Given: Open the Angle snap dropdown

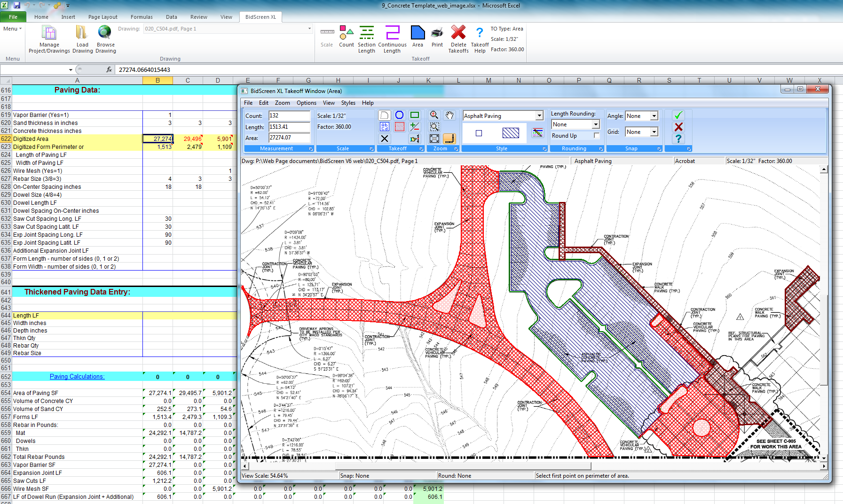Looking at the screenshot, I should click(x=654, y=116).
